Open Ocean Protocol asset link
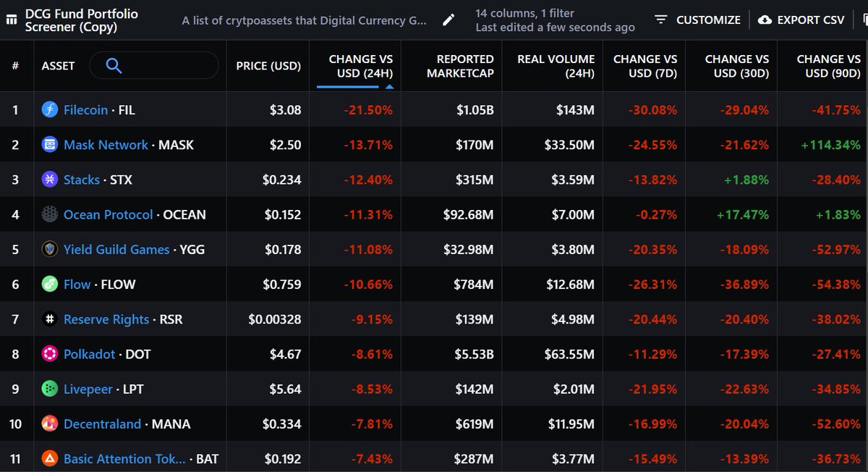 (x=109, y=214)
